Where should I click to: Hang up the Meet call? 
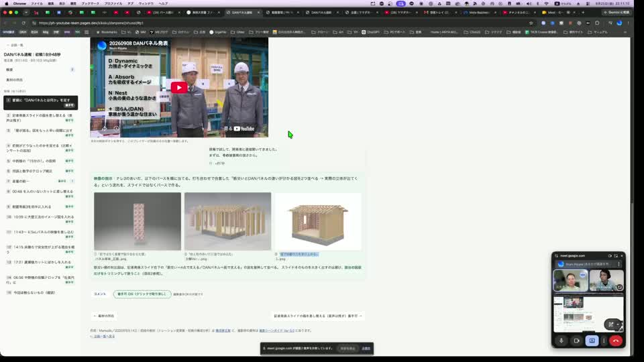point(616,341)
